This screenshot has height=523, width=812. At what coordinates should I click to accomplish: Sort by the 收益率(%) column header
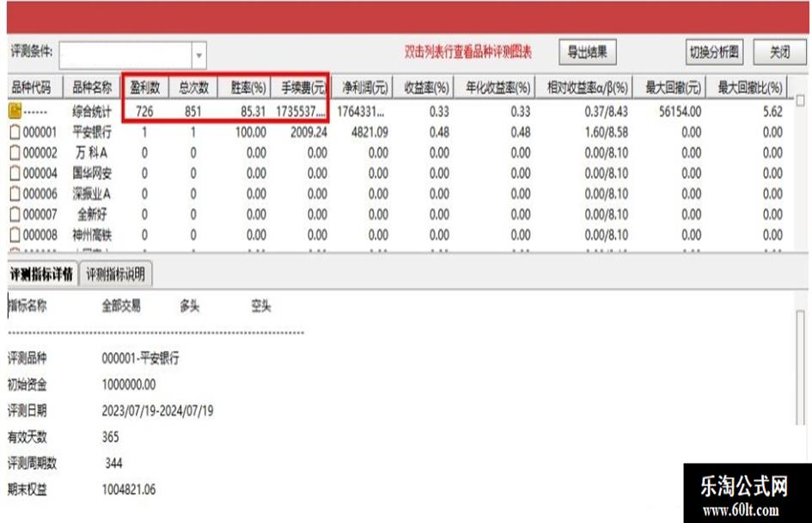point(424,88)
